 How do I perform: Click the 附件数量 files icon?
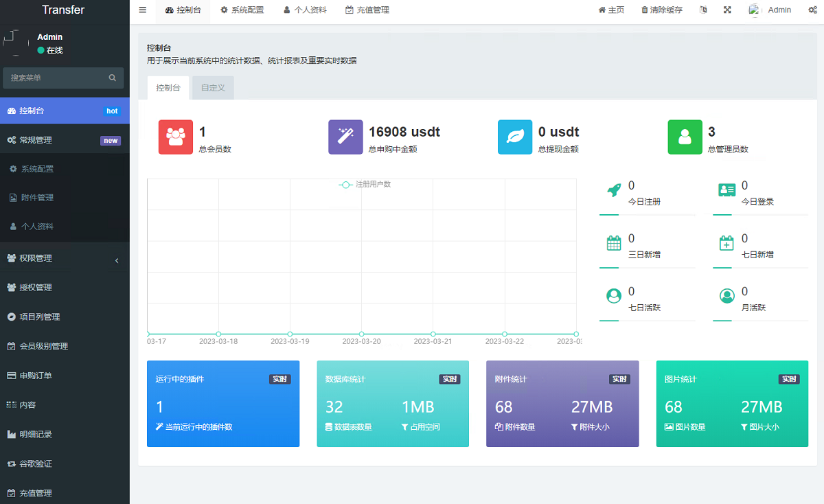(x=499, y=427)
